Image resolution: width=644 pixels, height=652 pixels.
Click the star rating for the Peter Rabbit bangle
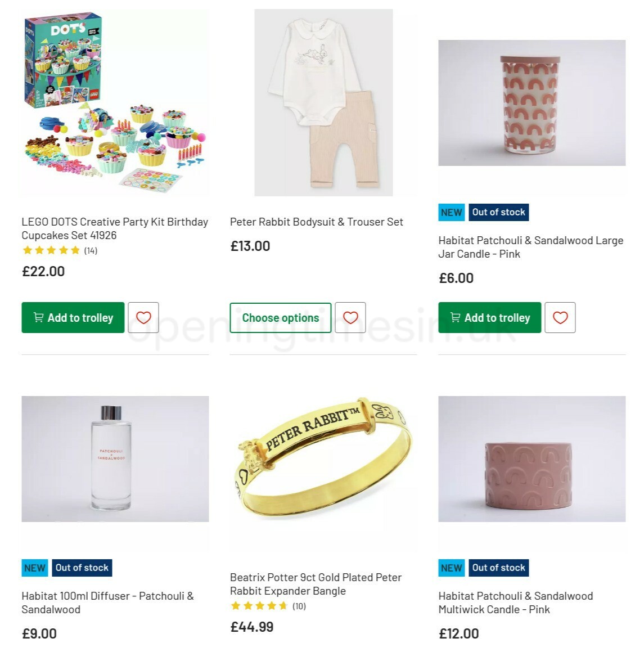[259, 606]
